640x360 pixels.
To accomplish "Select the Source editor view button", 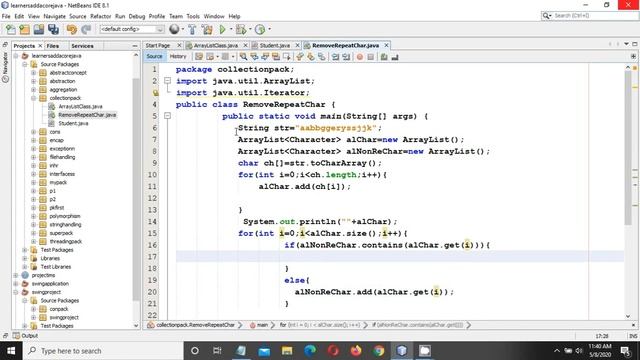I will pos(154,56).
